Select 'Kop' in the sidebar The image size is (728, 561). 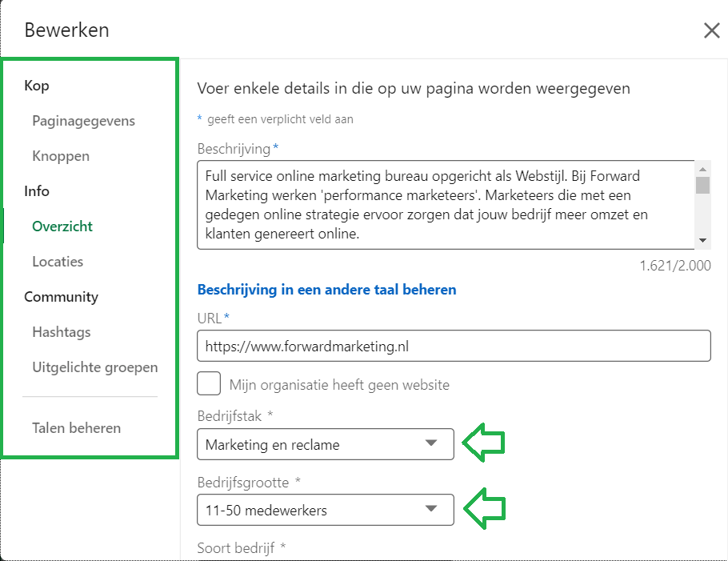point(37,85)
